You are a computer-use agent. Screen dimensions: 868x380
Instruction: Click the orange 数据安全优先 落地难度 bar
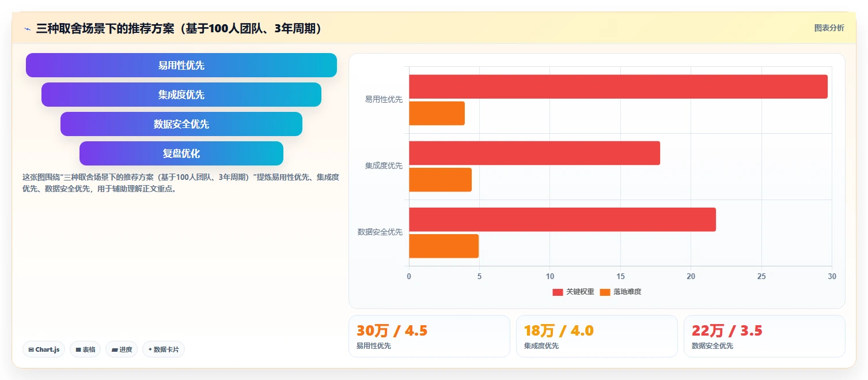tap(444, 246)
